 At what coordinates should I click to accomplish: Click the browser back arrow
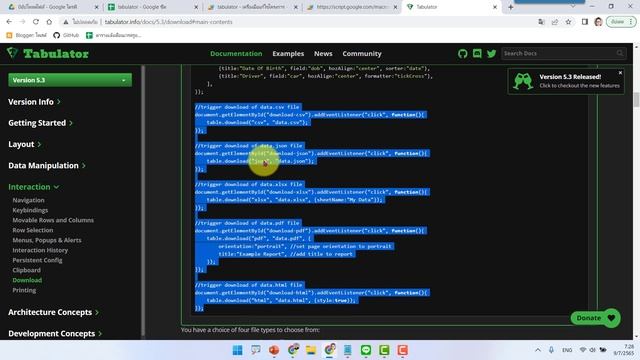9,22
